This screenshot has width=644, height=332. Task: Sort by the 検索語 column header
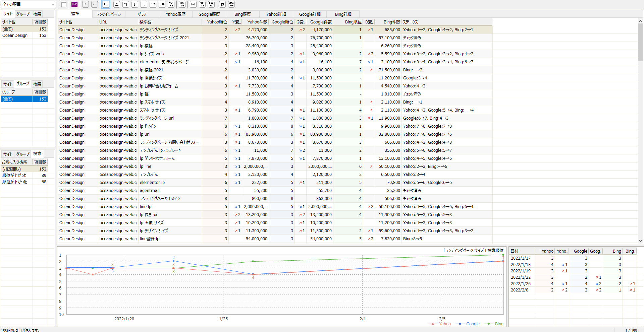170,22
